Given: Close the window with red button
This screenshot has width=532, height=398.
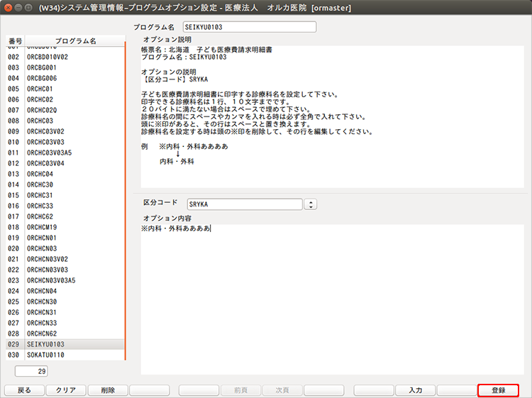Looking at the screenshot, I should click(x=8, y=8).
